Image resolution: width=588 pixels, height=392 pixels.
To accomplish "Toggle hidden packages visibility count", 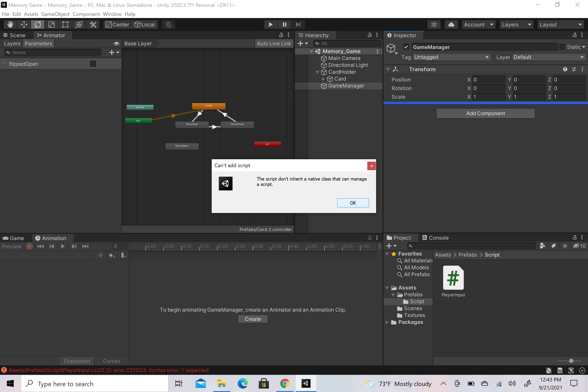I will [x=579, y=246].
